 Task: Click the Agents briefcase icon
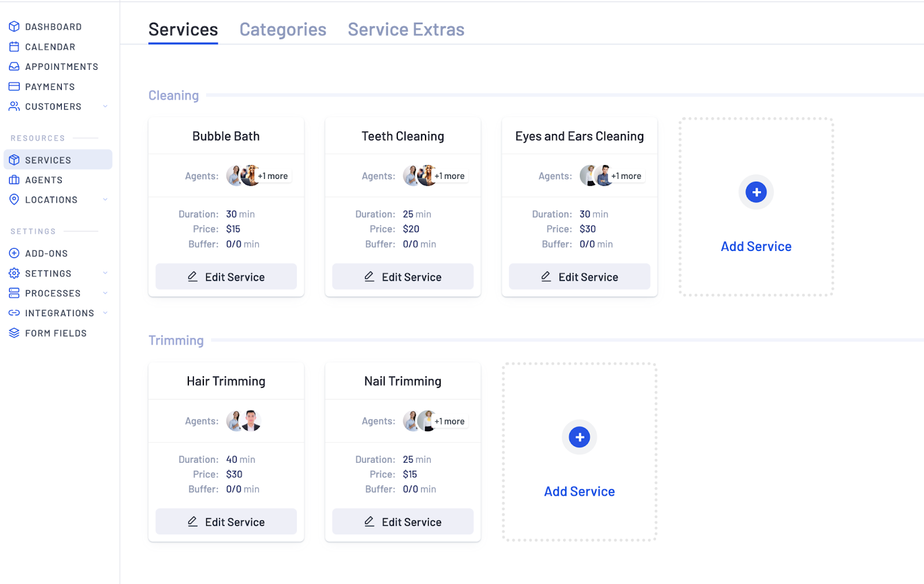coord(14,180)
